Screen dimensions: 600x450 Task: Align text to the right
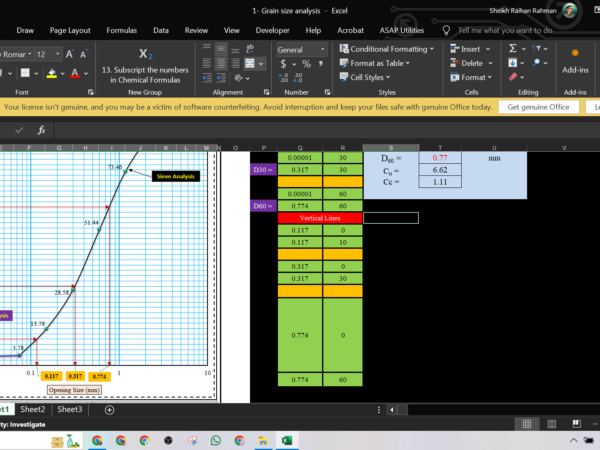235,63
